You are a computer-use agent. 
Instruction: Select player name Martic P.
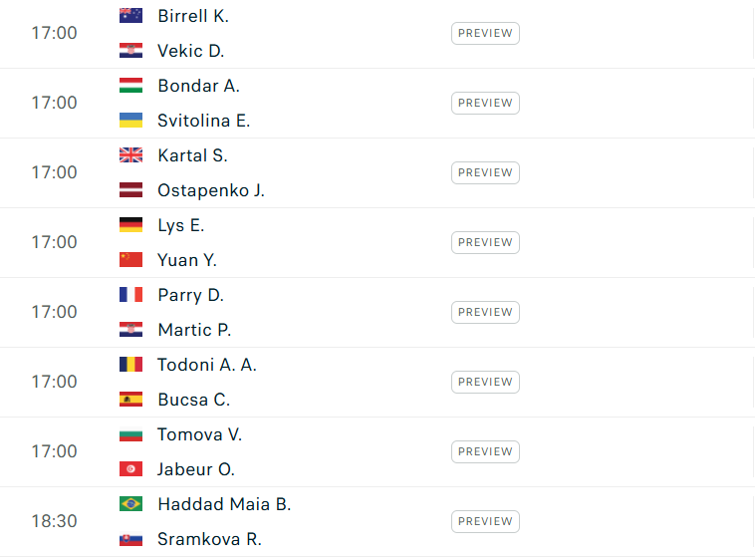(194, 330)
